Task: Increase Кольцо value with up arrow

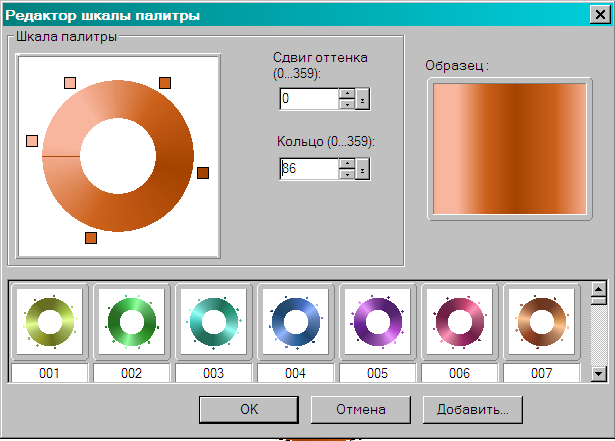Action: click(x=347, y=164)
